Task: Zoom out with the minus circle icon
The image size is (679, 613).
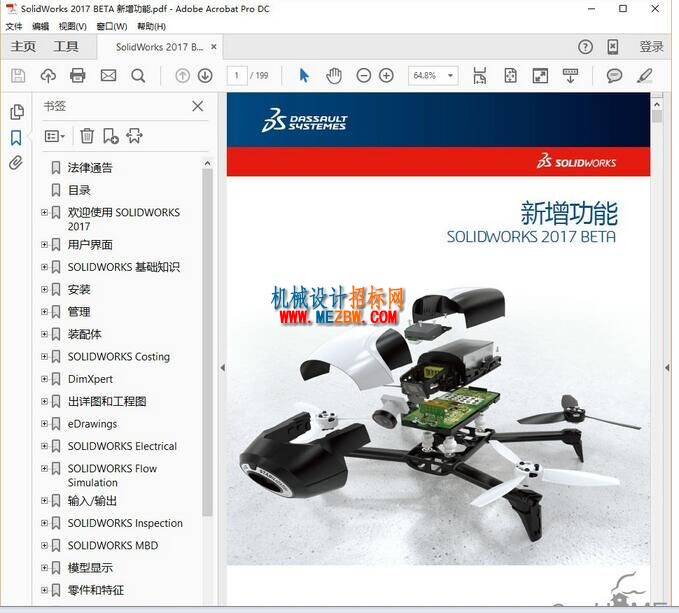Action: pos(364,76)
